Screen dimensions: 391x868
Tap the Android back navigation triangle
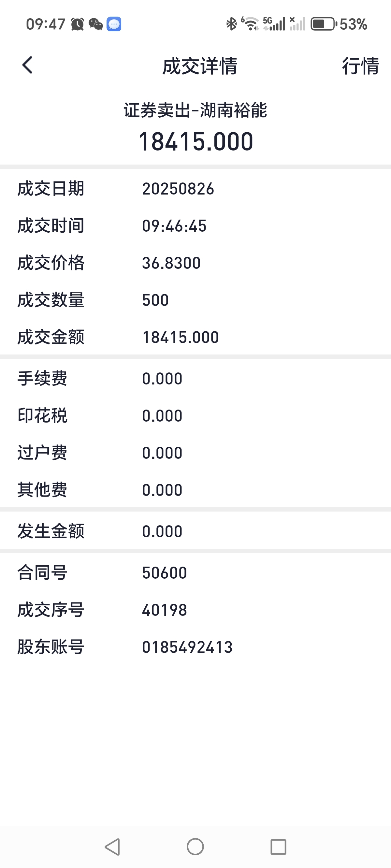point(113,847)
